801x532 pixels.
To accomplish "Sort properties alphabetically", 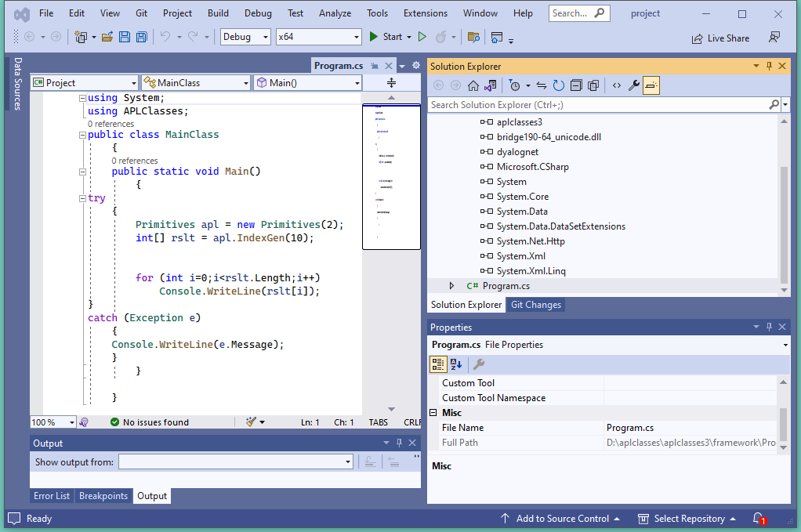I will pos(456,364).
